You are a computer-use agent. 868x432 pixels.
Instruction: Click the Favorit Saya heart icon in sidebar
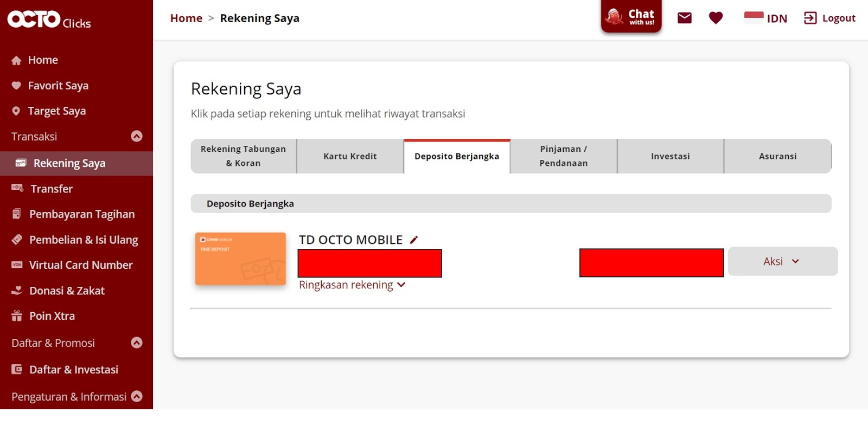point(16,86)
